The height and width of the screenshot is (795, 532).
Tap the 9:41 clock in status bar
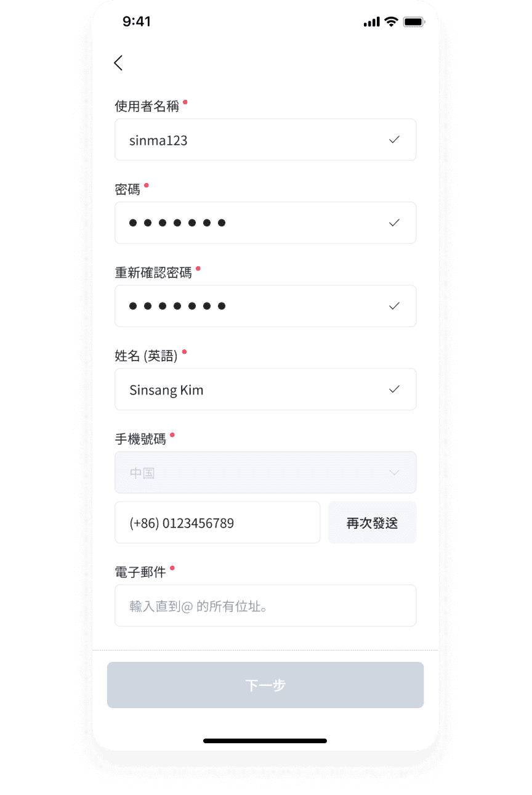coord(137,22)
